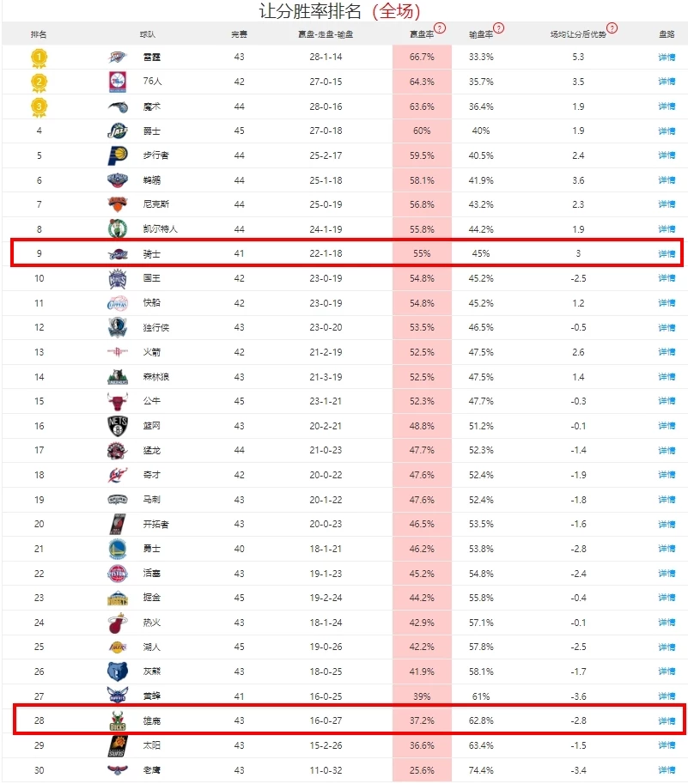The height and width of the screenshot is (784, 688).
Task: Open 详情 link for the rank 1 team
Action: click(x=667, y=57)
